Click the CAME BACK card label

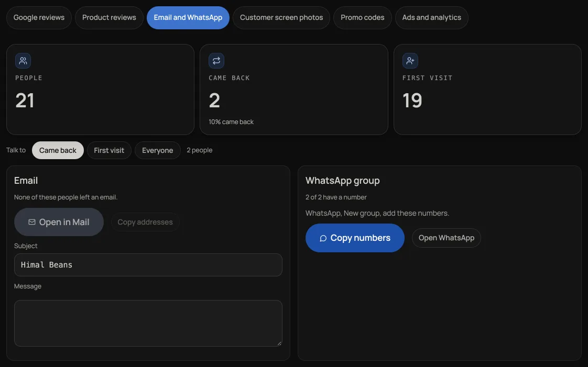point(229,78)
